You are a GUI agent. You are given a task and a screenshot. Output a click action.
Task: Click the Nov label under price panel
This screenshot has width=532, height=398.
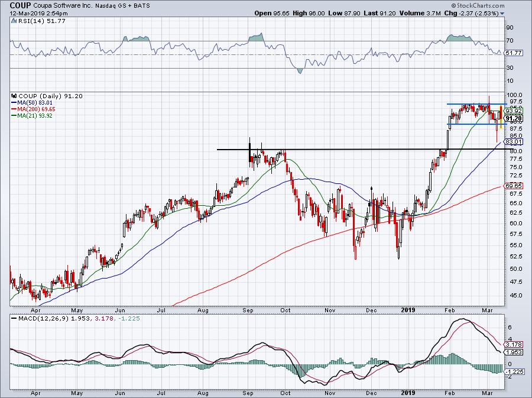pos(330,310)
